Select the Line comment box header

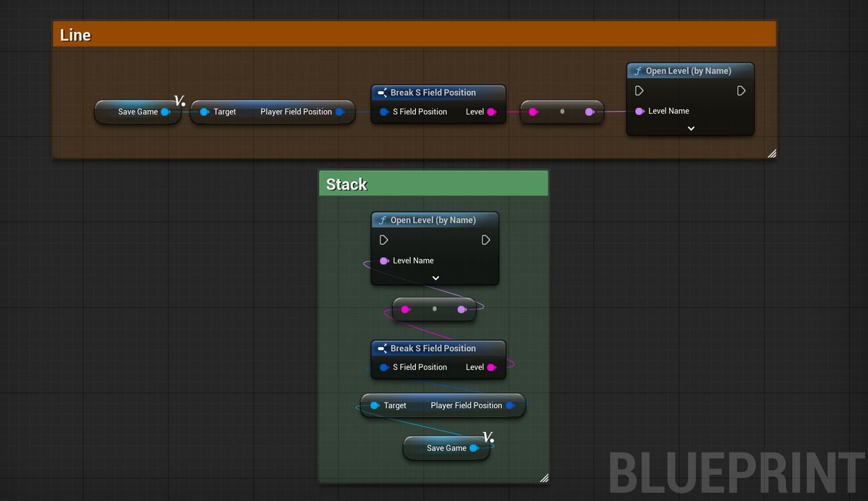[x=414, y=34]
